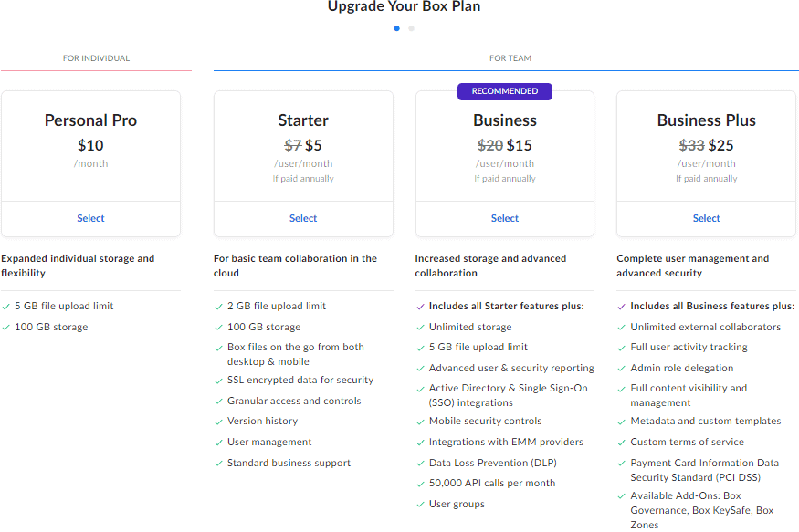Select the Business plan
The height and width of the screenshot is (532, 799).
click(x=504, y=218)
